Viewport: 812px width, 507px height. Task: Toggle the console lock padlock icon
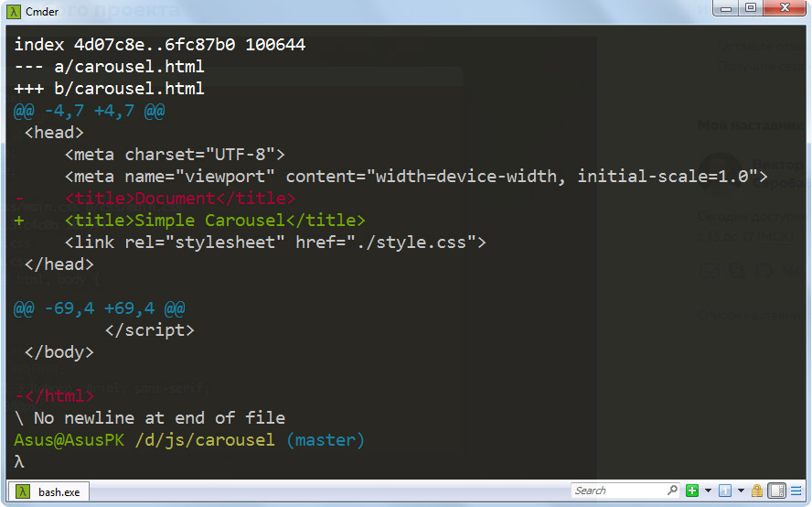(x=756, y=491)
